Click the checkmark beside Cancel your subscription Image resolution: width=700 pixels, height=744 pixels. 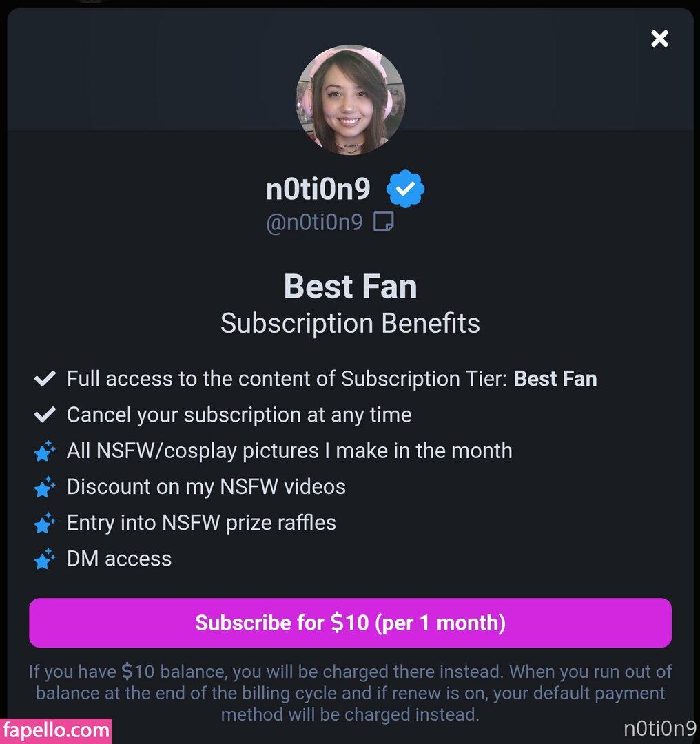pyautogui.click(x=45, y=415)
